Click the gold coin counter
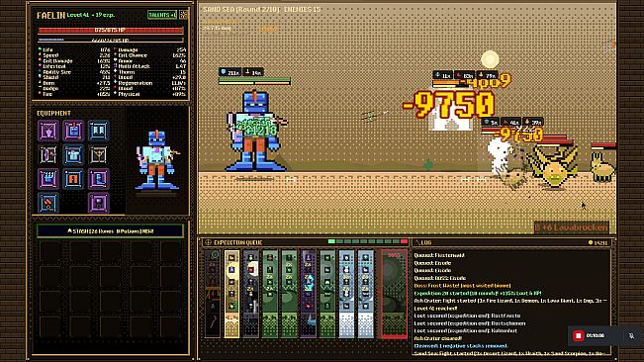The height and width of the screenshot is (362, 644). pos(598,242)
